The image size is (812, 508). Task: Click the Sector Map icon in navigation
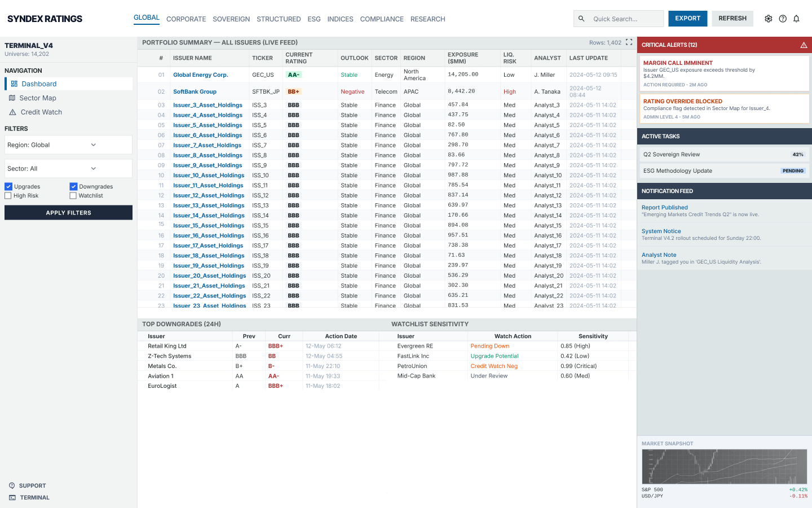(x=12, y=98)
